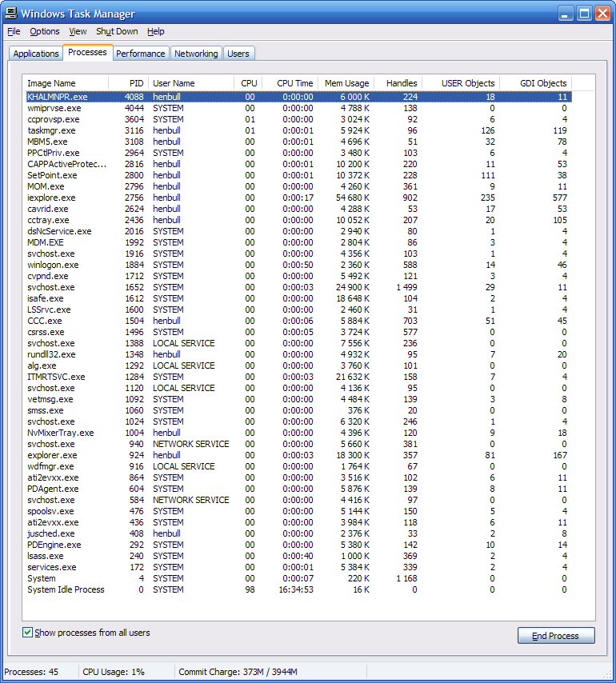Viewport: 616px width, 683px height.
Task: Sort by the PID column header
Action: (x=129, y=83)
